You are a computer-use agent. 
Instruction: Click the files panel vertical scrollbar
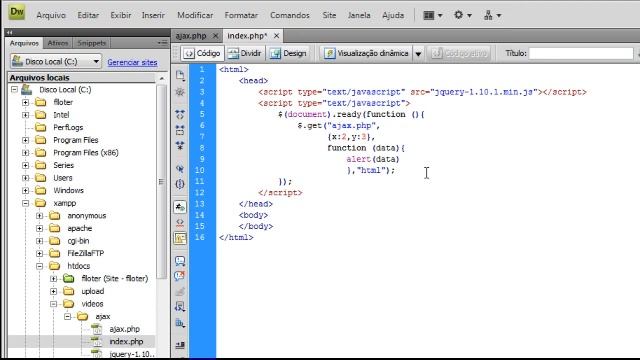tap(162, 182)
